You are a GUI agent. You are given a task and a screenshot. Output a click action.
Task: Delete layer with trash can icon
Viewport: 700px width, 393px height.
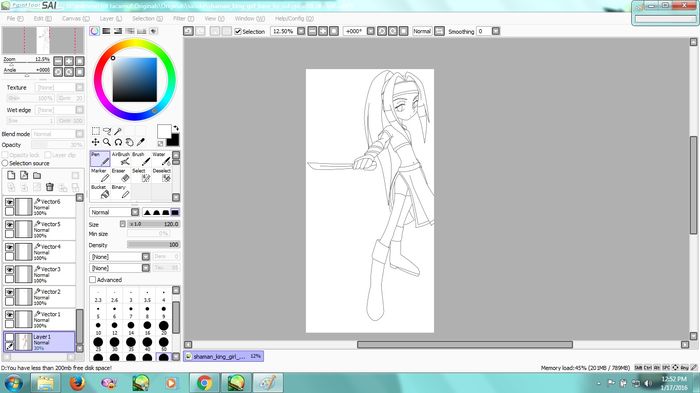point(50,187)
